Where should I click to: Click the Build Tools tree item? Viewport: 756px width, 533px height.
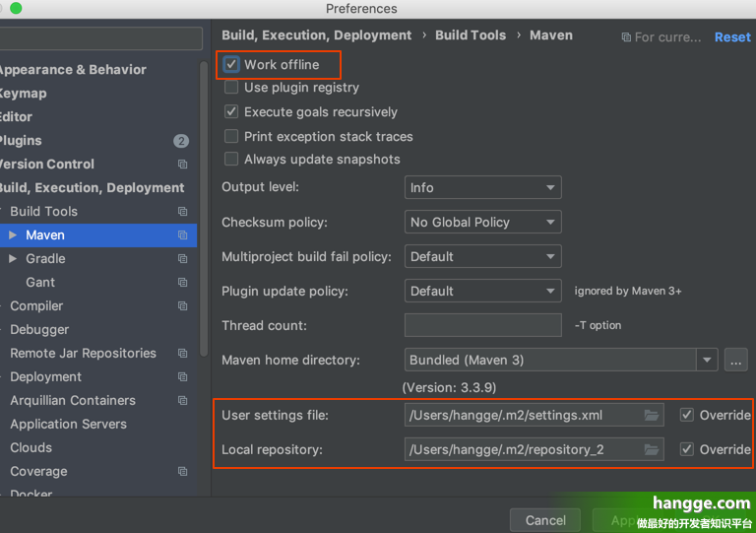coord(44,211)
